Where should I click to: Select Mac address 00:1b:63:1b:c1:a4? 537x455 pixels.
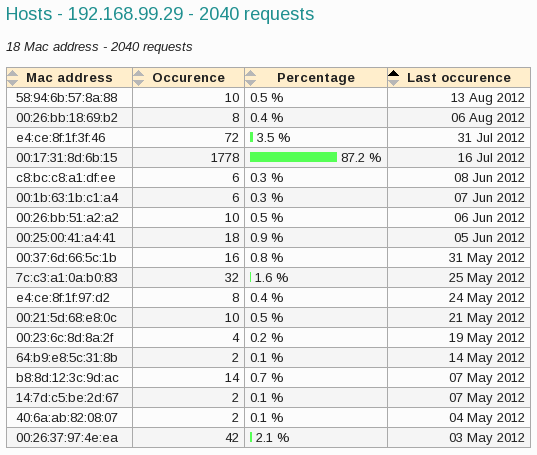(67, 198)
